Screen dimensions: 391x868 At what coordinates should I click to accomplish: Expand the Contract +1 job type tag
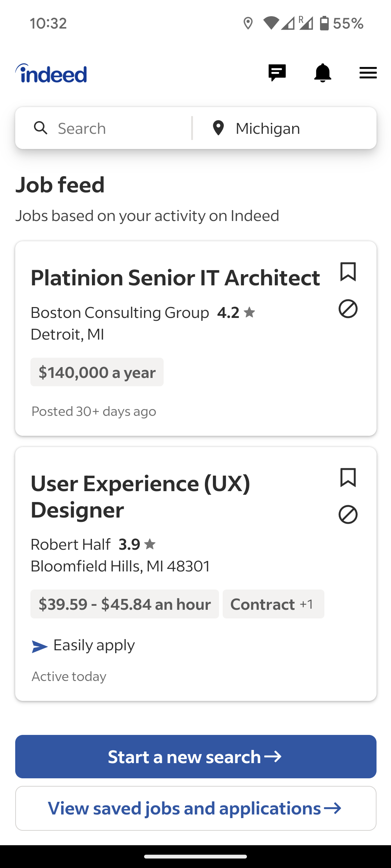click(x=273, y=604)
